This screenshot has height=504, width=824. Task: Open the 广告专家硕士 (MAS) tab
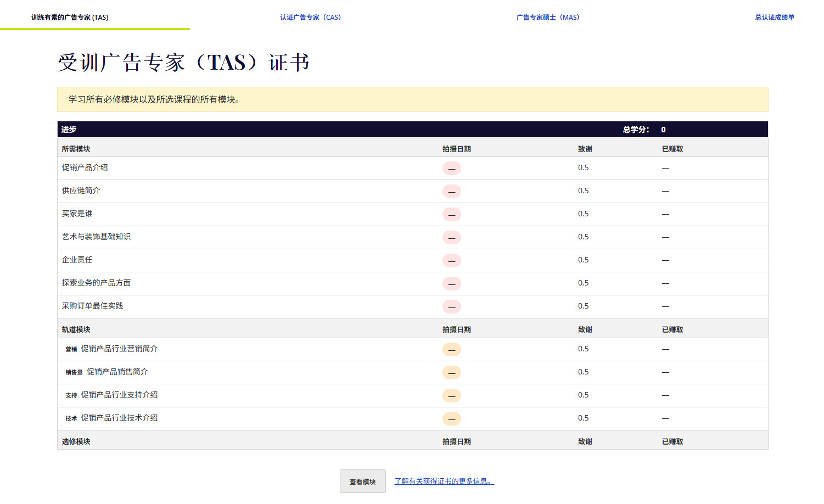(547, 18)
